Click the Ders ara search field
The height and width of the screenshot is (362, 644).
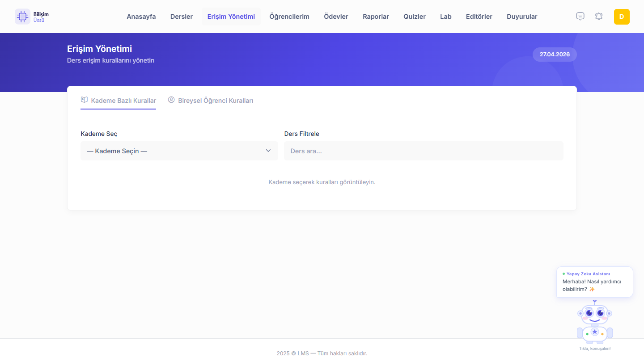pos(424,151)
